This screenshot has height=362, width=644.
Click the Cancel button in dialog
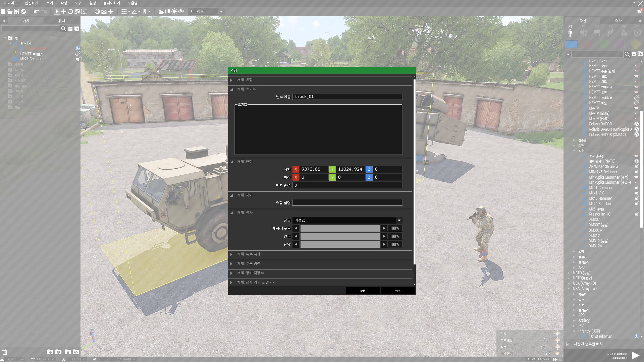(x=397, y=291)
